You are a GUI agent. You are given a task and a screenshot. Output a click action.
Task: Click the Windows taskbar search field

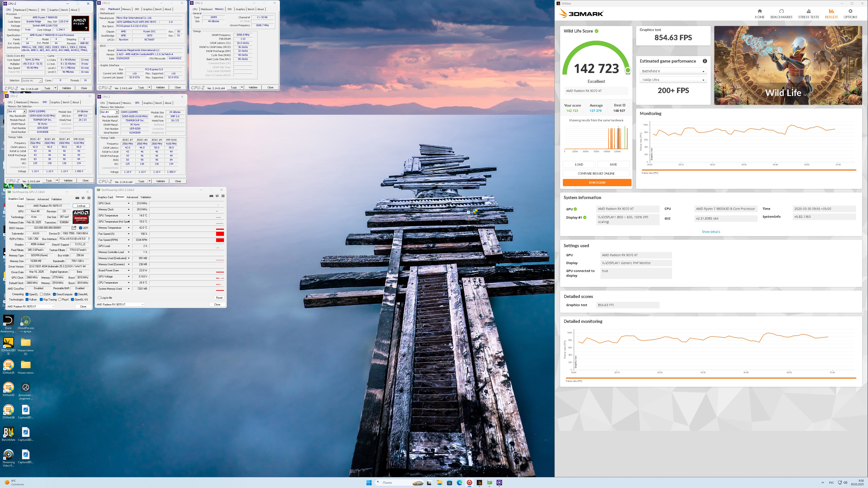pos(399,483)
